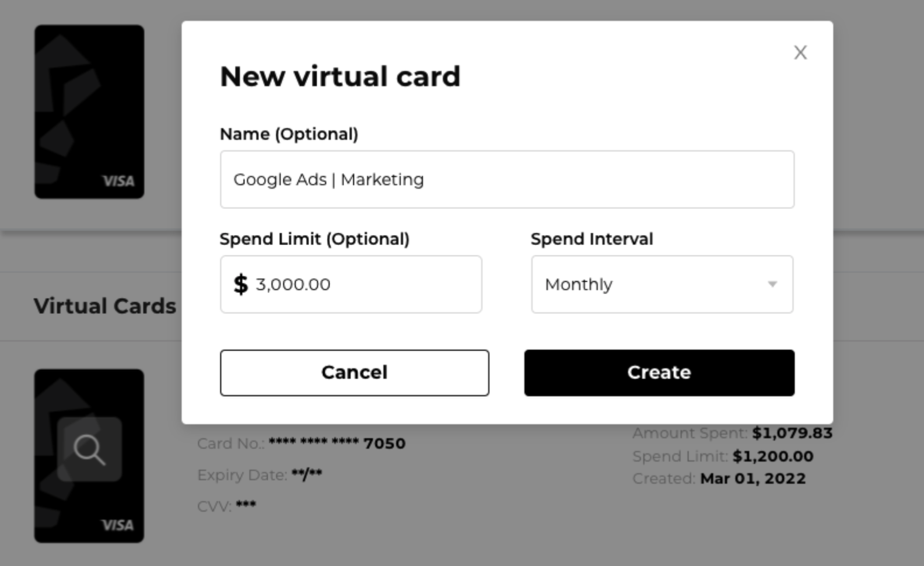
Task: Click the New virtual card dialog title
Action: click(x=340, y=76)
